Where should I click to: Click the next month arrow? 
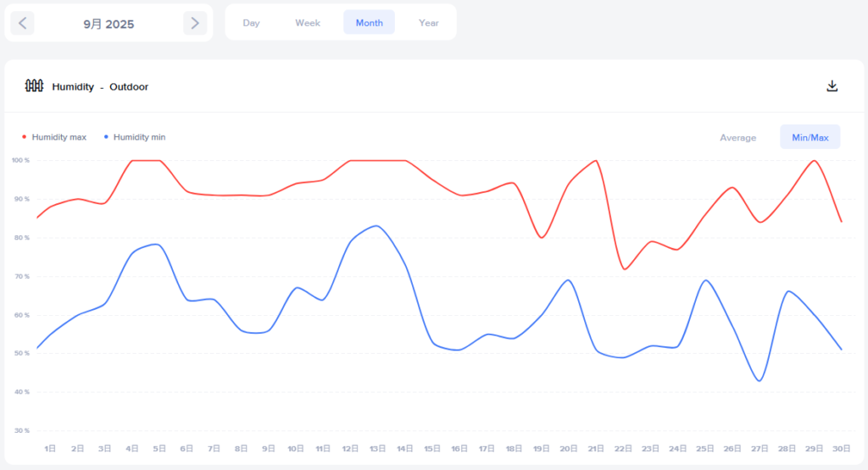[x=195, y=23]
